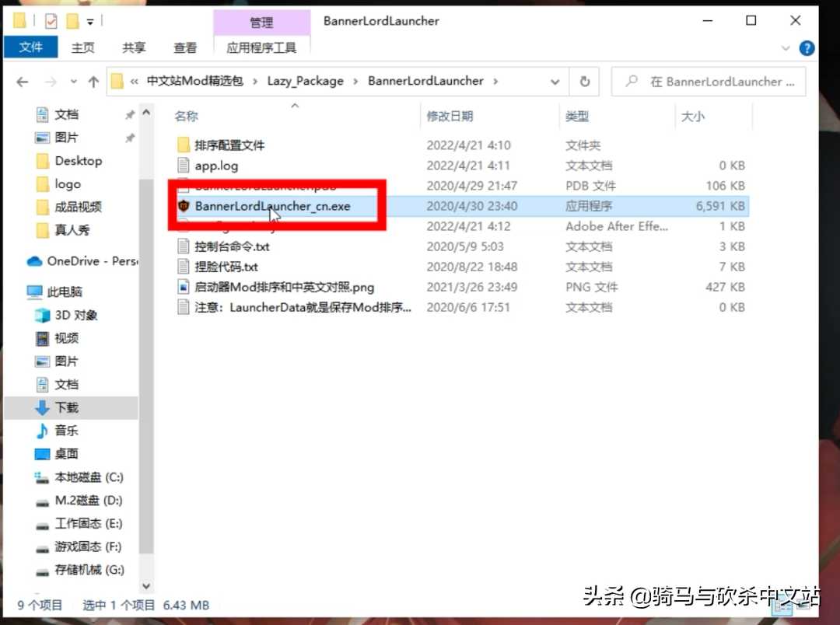Viewport: 840px width, 625px height.
Task: Click the BannerLordLauncher_cn.exe shield icon
Action: coord(184,206)
